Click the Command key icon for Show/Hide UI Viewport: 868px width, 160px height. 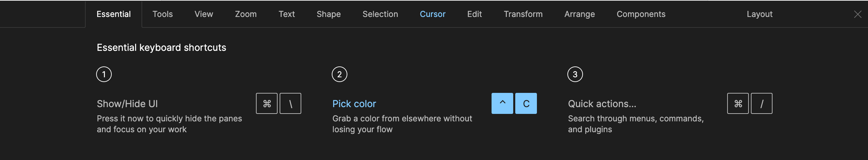[267, 103]
